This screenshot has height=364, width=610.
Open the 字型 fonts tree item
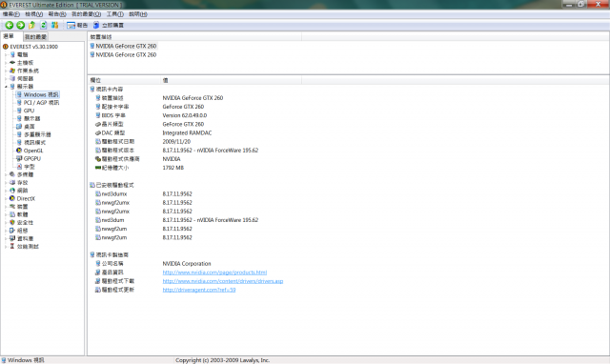click(30, 167)
